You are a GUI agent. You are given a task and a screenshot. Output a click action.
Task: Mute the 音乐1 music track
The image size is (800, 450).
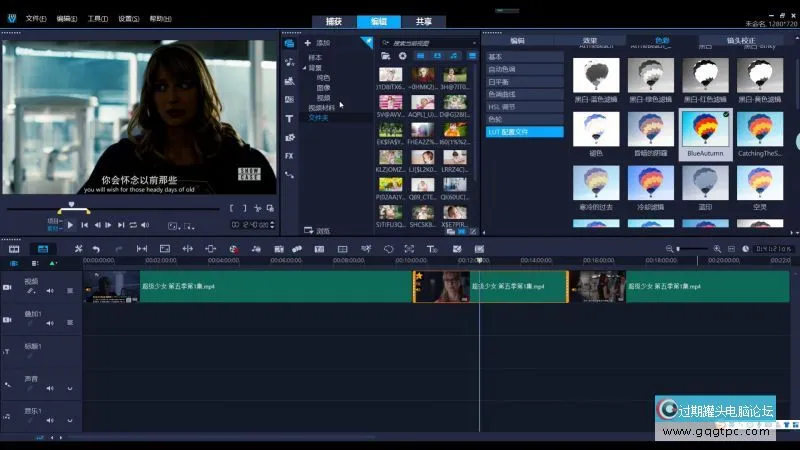pos(50,420)
